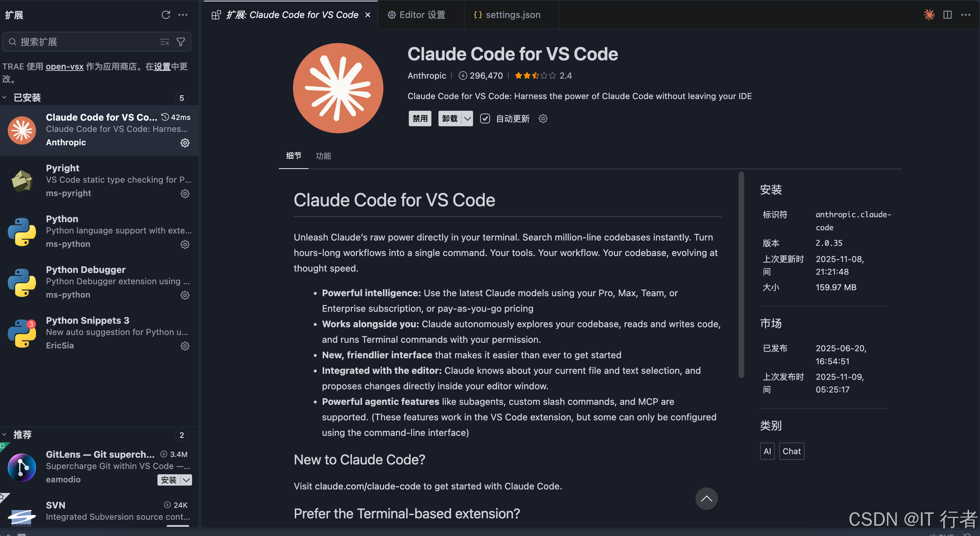
Task: Refresh the extensions list
Action: 166,15
